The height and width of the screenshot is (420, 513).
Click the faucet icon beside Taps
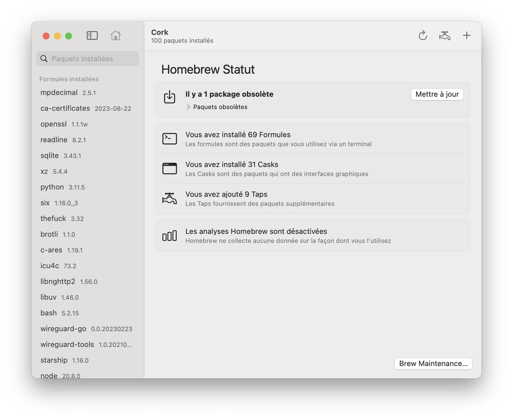coord(169,198)
